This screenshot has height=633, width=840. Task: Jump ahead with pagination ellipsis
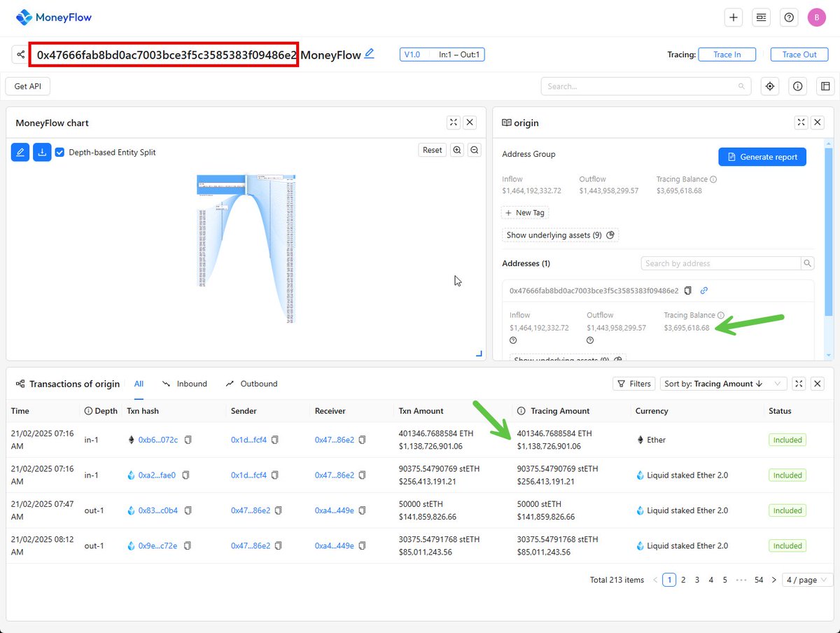pyautogui.click(x=741, y=580)
